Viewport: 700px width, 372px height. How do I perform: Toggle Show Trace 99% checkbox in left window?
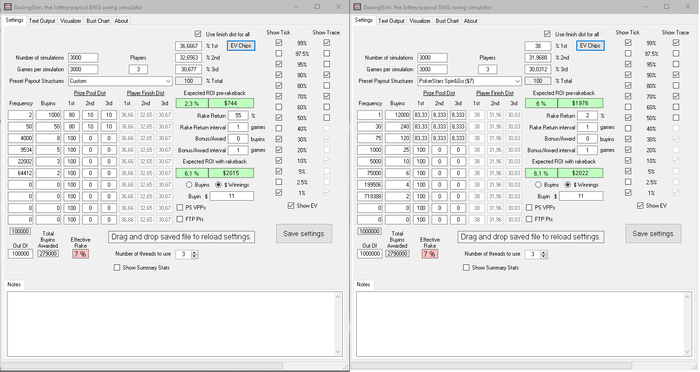327,43
